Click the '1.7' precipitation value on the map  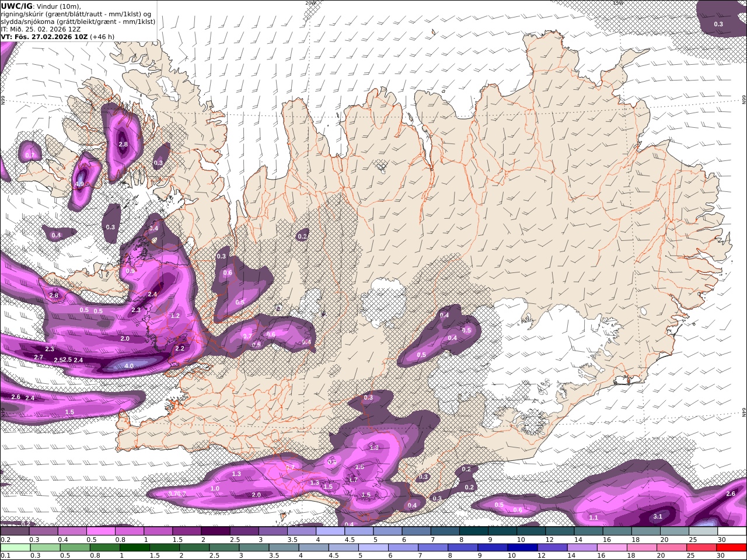352,480
